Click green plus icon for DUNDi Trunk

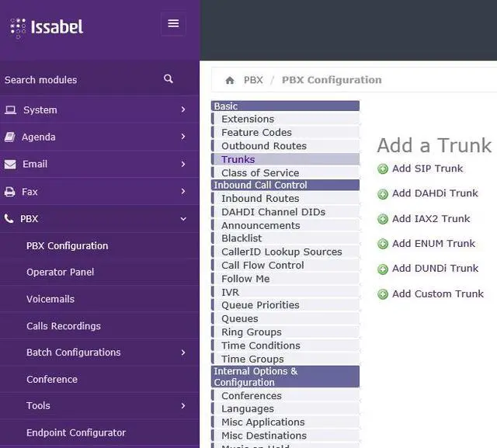click(383, 269)
